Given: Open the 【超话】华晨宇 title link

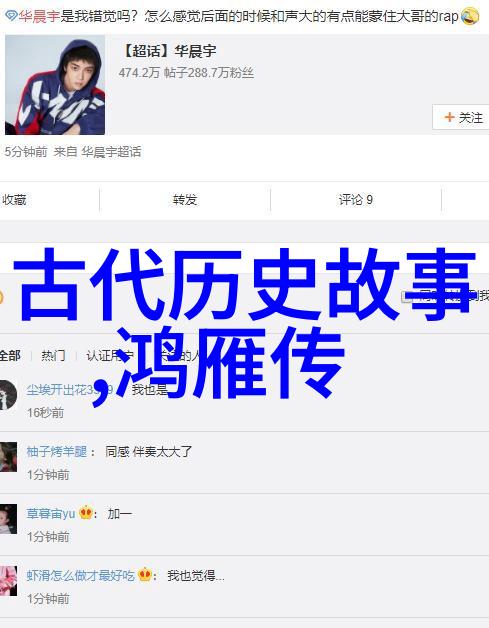Looking at the screenshot, I should [x=168, y=51].
